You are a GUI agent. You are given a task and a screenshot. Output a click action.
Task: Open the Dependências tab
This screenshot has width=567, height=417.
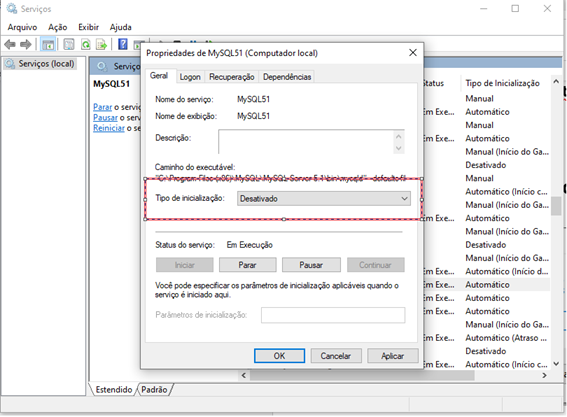[287, 77]
